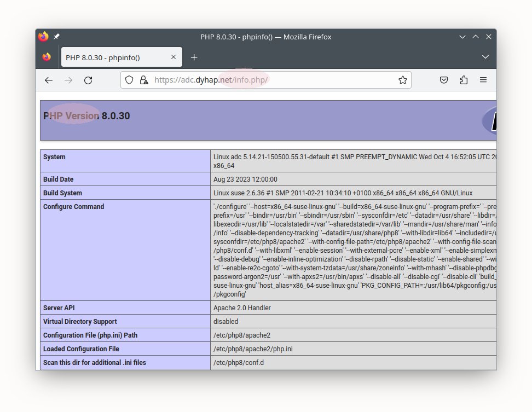Expand the list all tabs chevron
The image size is (532, 412).
[x=485, y=57]
